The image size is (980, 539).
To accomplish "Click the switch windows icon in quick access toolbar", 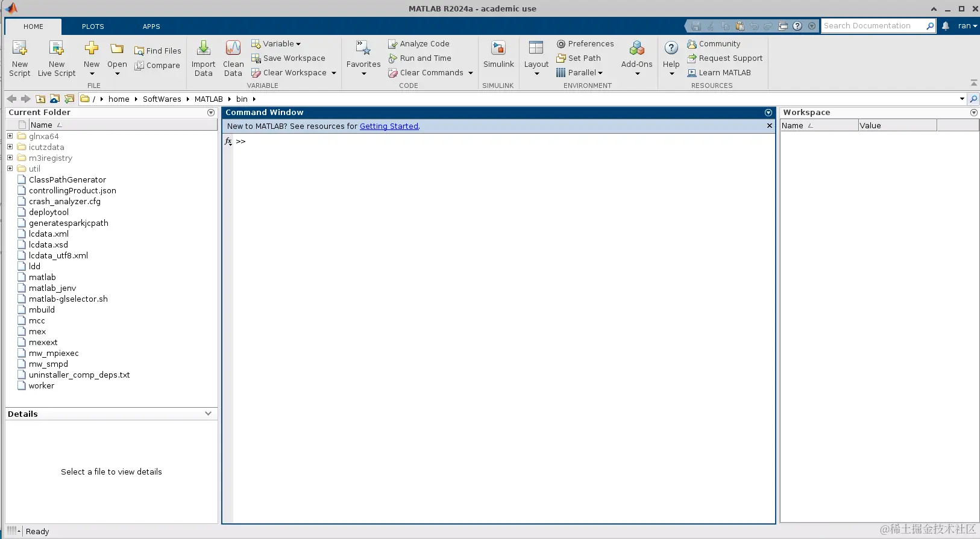I will (x=783, y=26).
